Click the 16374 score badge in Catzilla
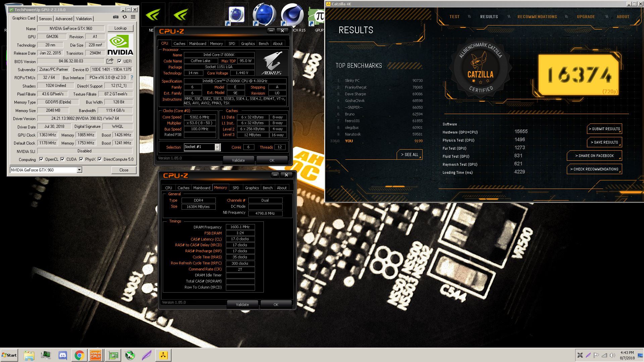This screenshot has width=644, height=362. click(579, 74)
